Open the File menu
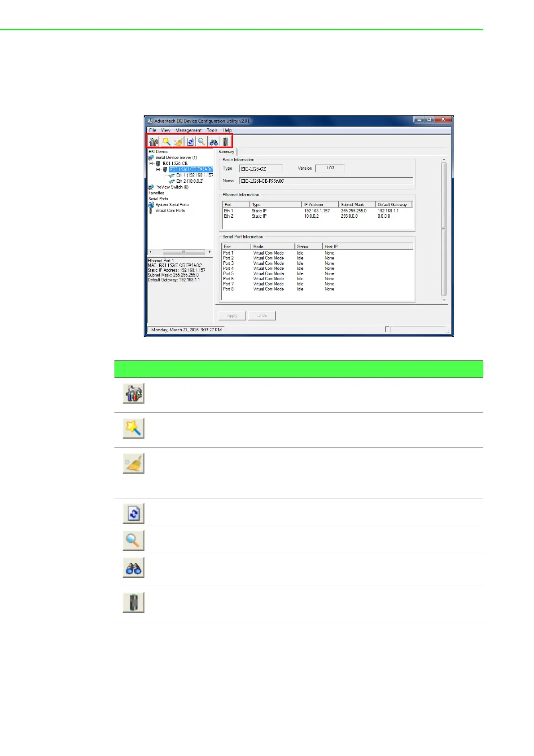 click(x=153, y=130)
